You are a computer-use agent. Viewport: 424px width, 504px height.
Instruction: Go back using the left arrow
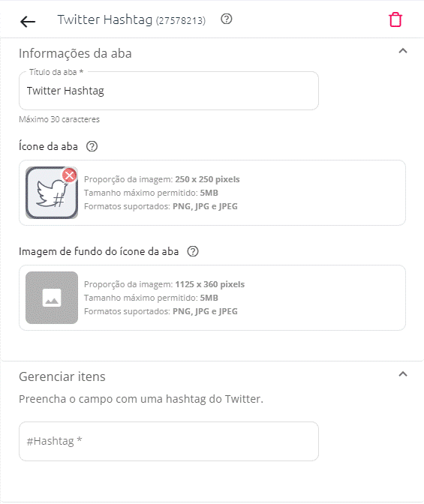tap(28, 22)
